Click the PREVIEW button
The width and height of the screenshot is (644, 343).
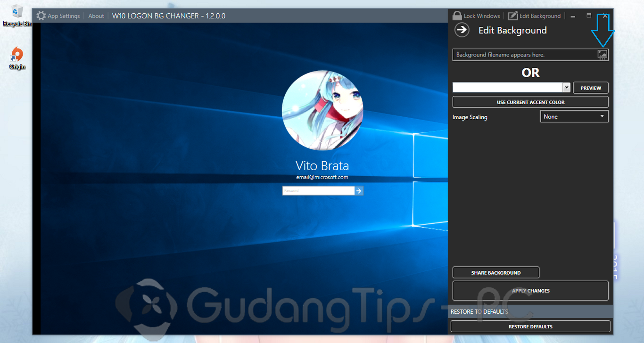coord(591,88)
